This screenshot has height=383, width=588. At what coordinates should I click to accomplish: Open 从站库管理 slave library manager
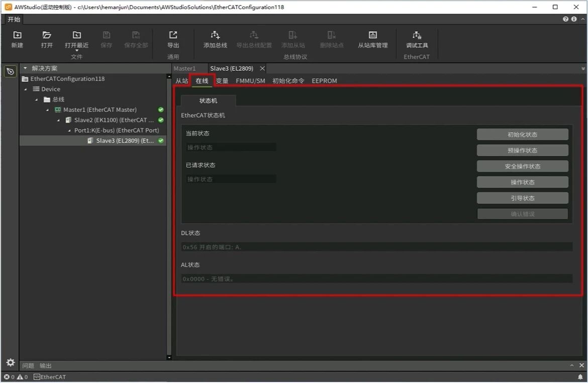[372, 35]
